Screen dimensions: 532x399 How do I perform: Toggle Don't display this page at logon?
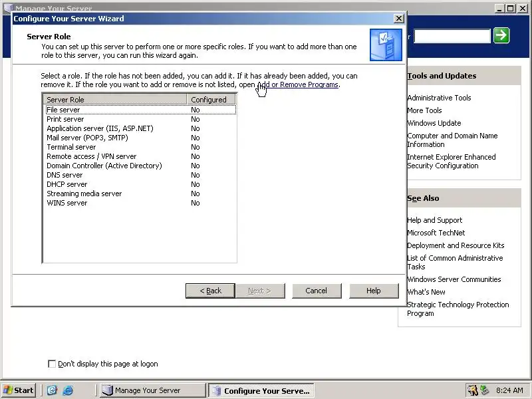point(52,364)
